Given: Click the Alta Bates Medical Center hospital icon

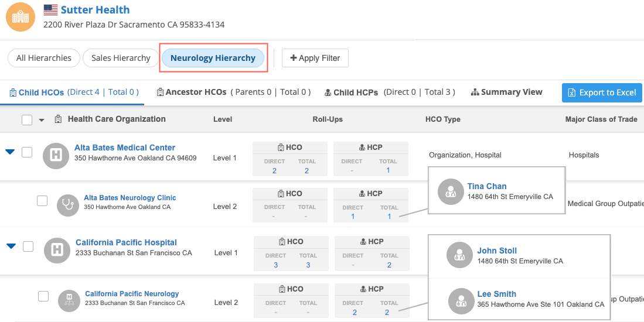Looking at the screenshot, I should (57, 155).
